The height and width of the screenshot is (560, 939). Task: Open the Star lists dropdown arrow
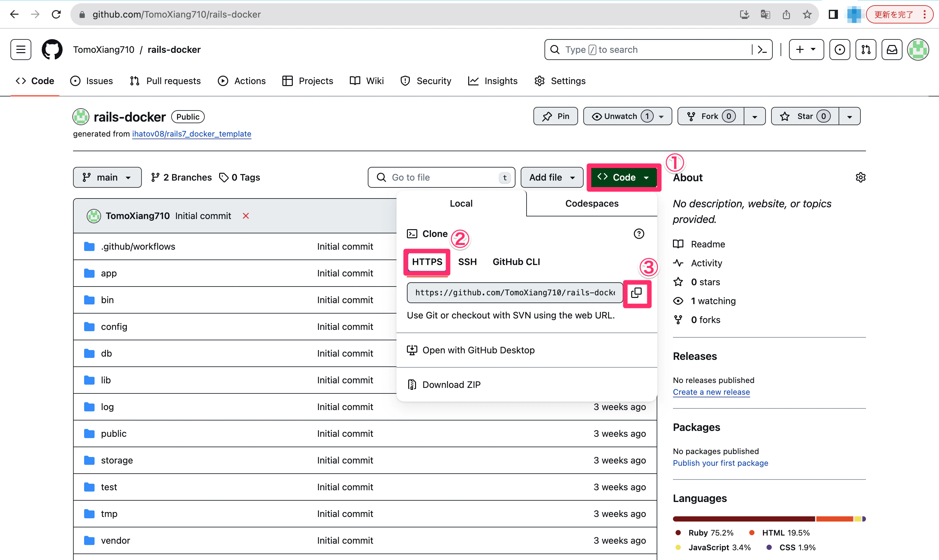point(850,116)
